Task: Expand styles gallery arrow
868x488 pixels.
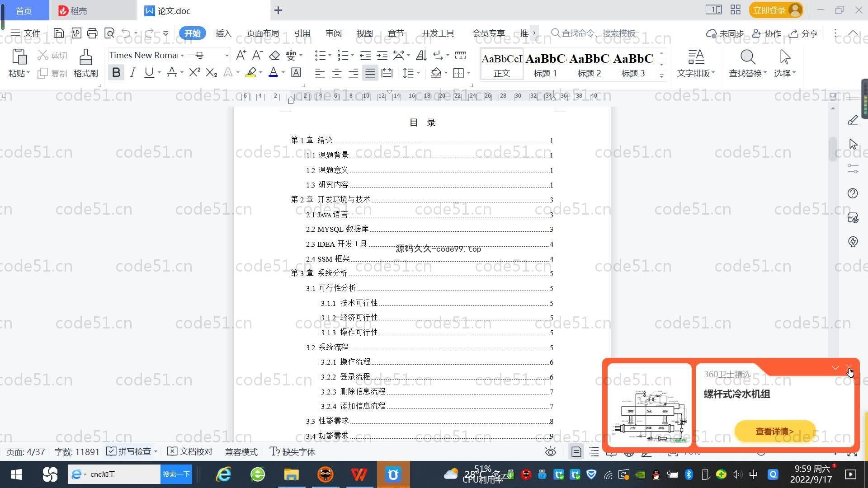Action: click(661, 75)
